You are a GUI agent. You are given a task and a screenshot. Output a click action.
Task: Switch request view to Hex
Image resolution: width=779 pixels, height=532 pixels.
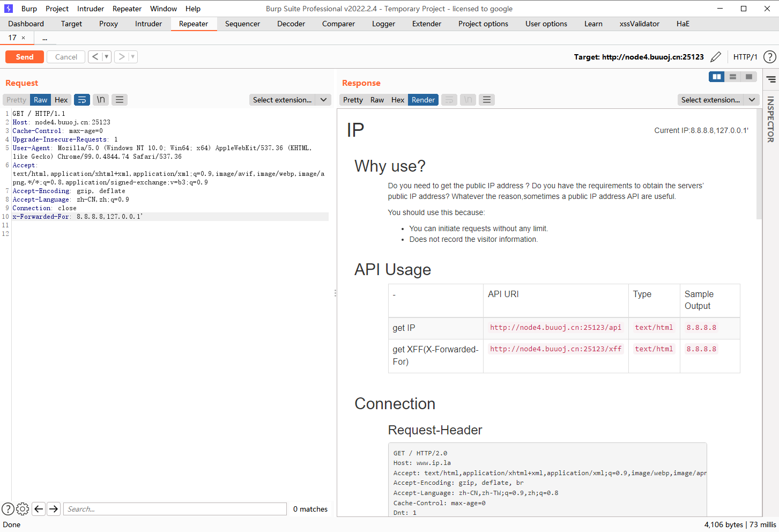pyautogui.click(x=61, y=100)
